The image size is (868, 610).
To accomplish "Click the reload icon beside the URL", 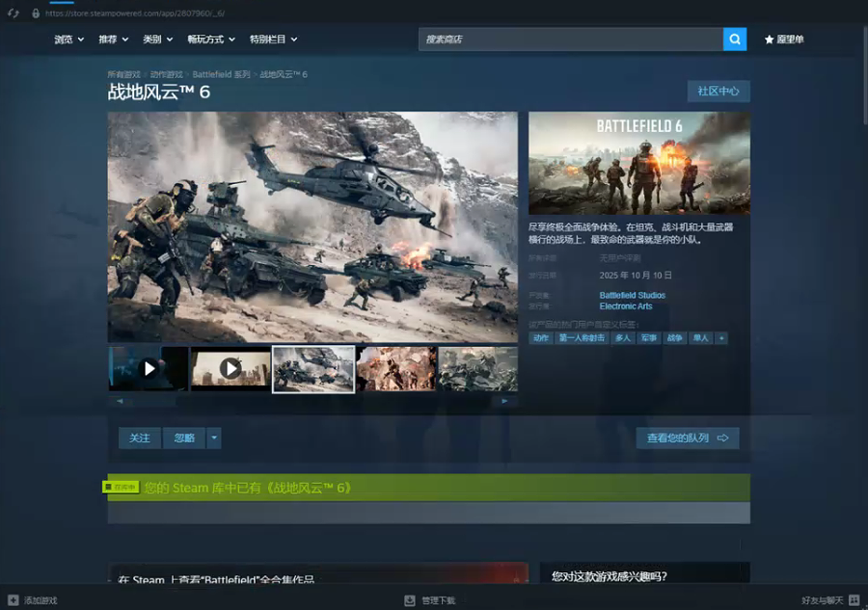I will 14,13.
